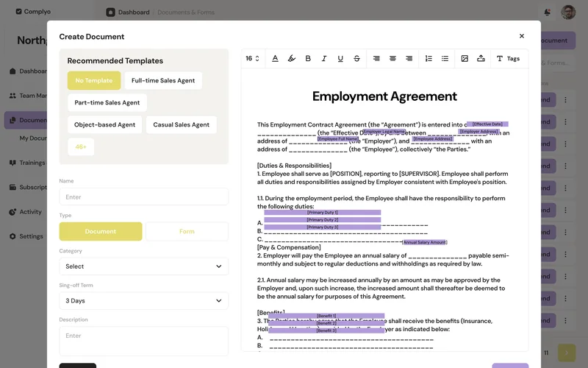588x368 pixels.
Task: Click the Employment Agreement title
Action: tap(384, 96)
